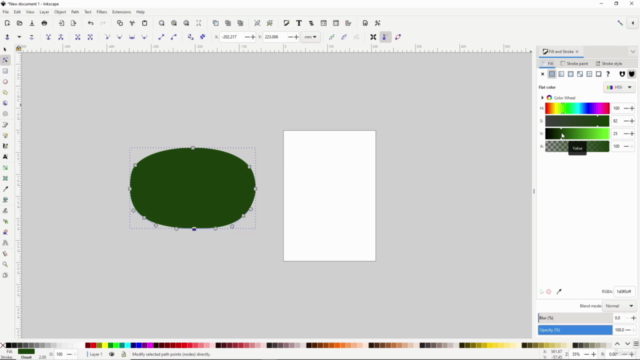
Task: Click the Print icon in the toolbar
Action: click(44, 23)
